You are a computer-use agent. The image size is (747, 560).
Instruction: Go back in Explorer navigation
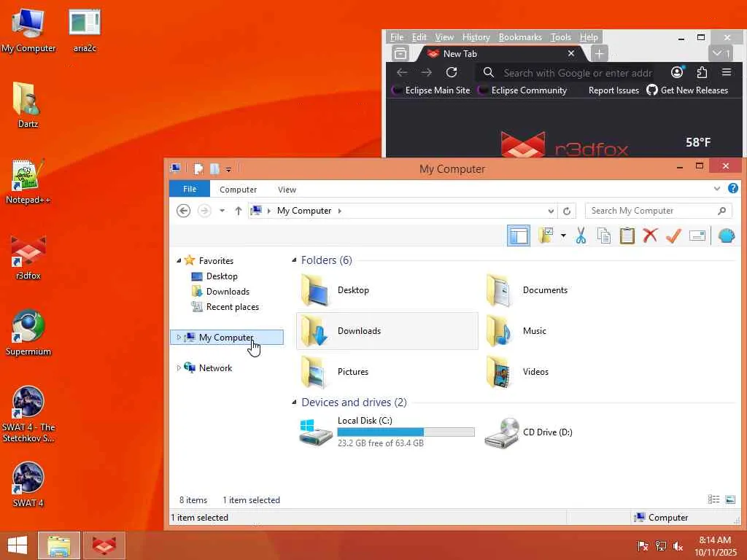183,211
